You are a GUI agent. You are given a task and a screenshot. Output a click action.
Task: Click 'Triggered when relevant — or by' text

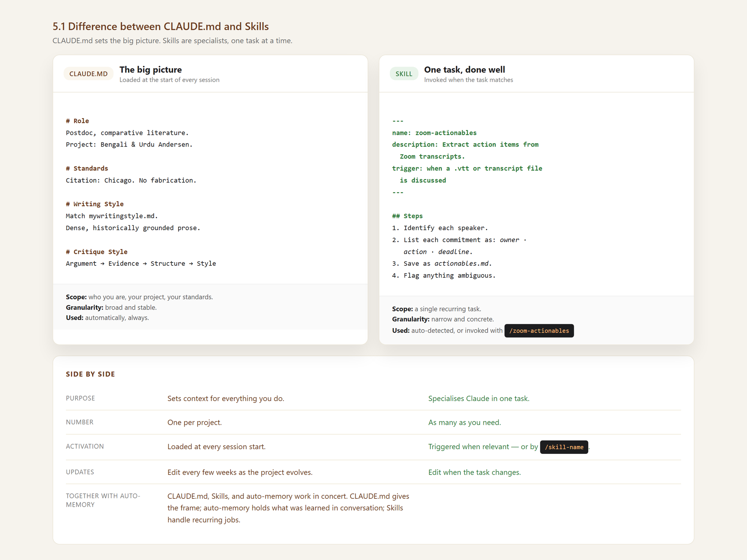pos(483,447)
